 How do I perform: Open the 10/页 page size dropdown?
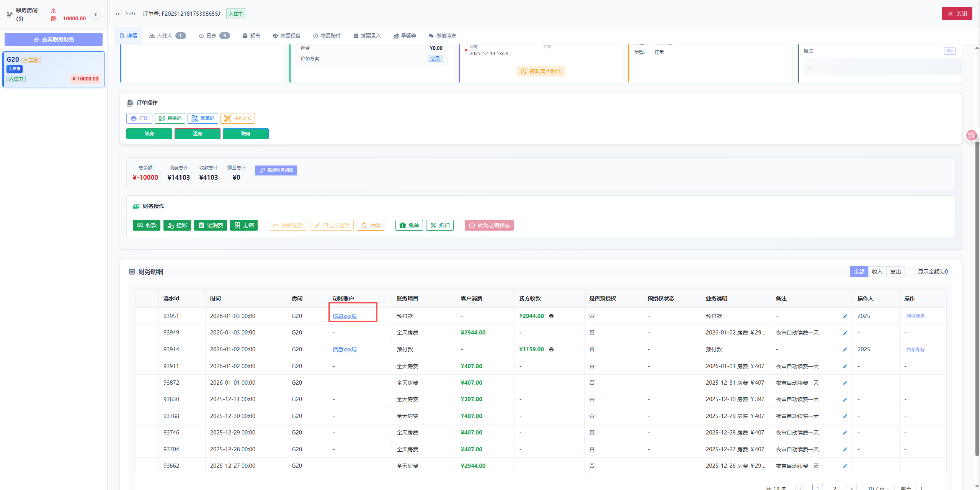[x=879, y=488]
